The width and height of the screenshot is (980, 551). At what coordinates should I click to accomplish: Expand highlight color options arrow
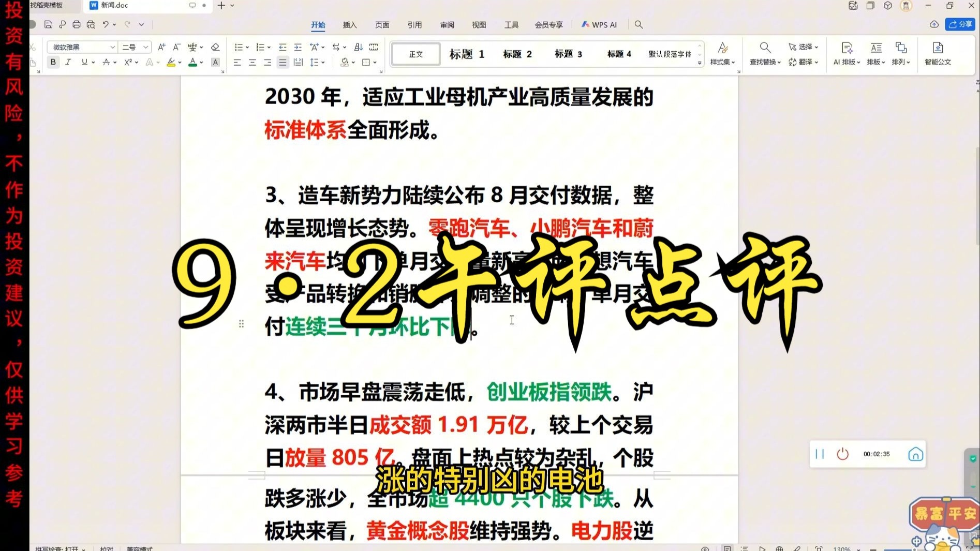point(180,62)
